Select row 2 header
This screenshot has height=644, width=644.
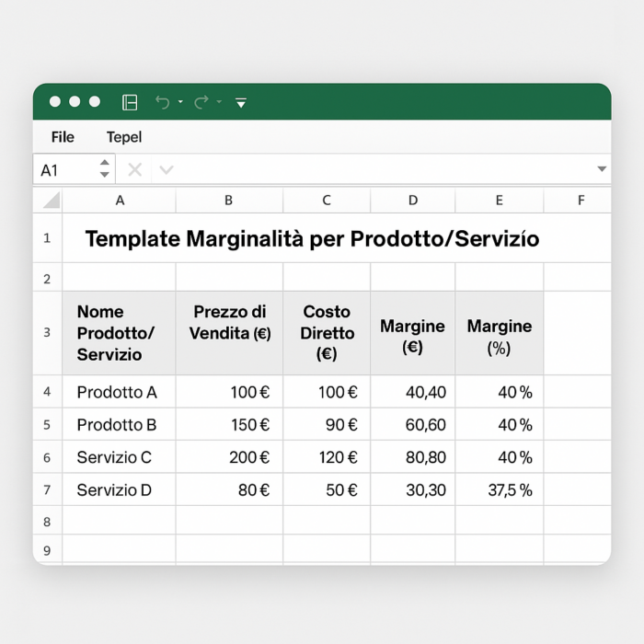47,278
